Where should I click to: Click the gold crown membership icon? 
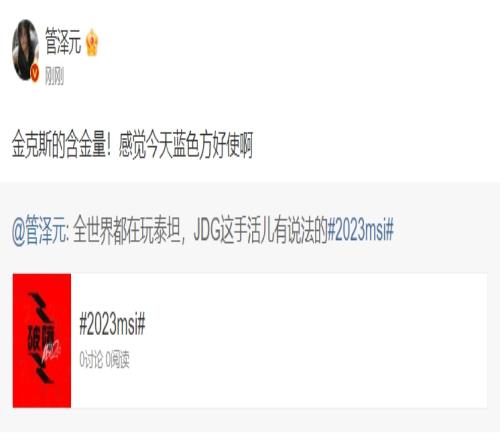92,43
